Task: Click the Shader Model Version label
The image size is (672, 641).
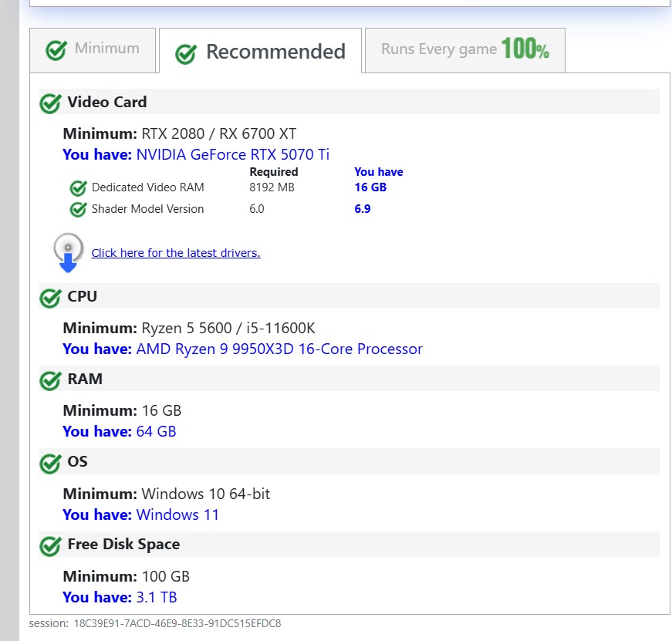Action: coord(148,209)
